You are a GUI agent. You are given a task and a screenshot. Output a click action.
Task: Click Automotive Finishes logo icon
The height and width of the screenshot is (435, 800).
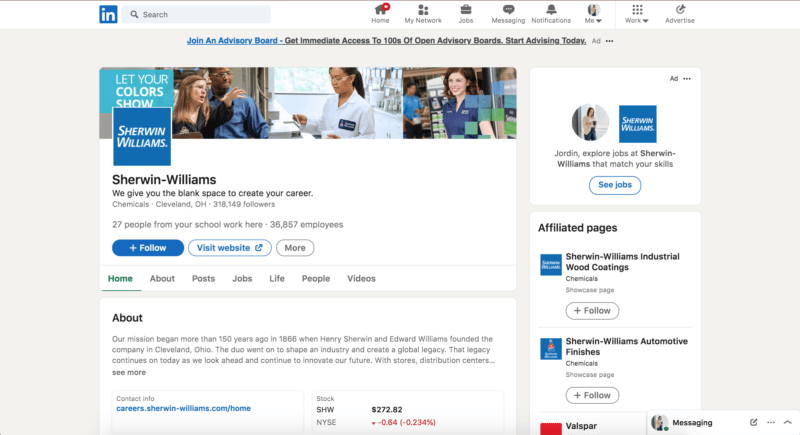click(551, 349)
